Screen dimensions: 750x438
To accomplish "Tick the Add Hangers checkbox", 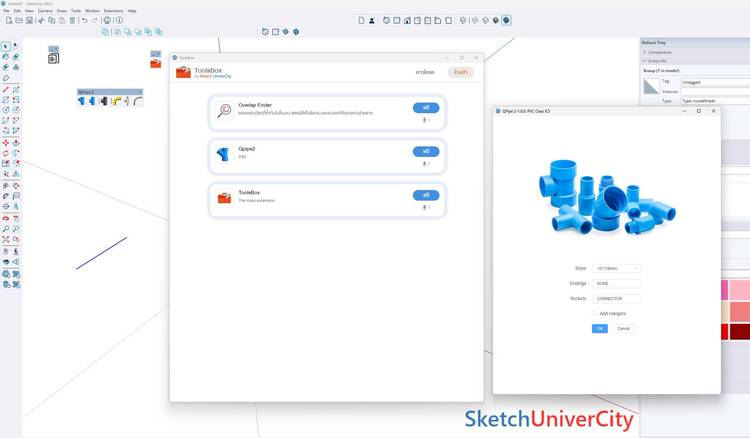I will click(x=595, y=314).
